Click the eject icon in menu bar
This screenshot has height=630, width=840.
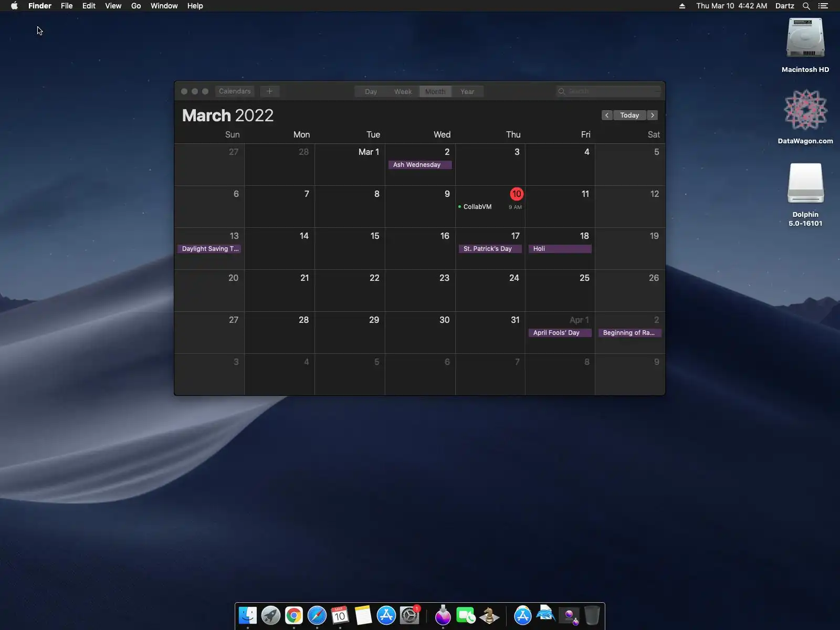[682, 6]
